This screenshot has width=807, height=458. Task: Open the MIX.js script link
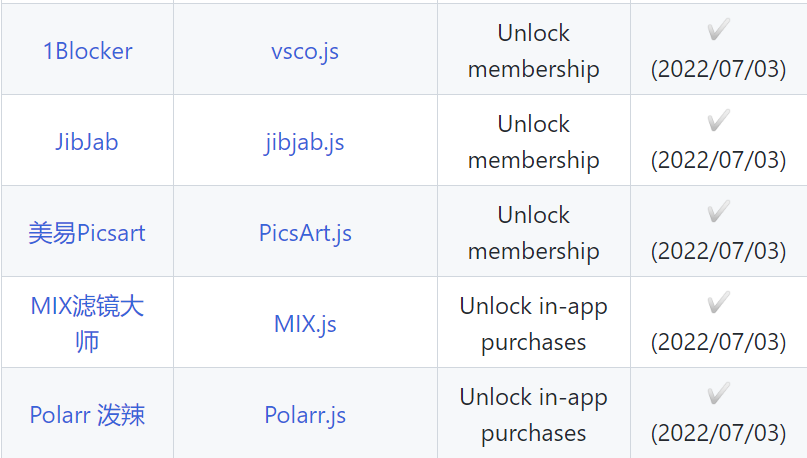(305, 324)
